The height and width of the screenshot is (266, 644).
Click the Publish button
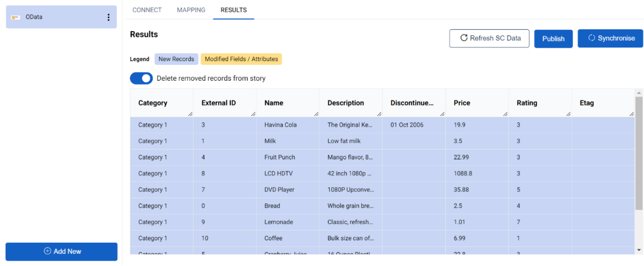tap(553, 39)
